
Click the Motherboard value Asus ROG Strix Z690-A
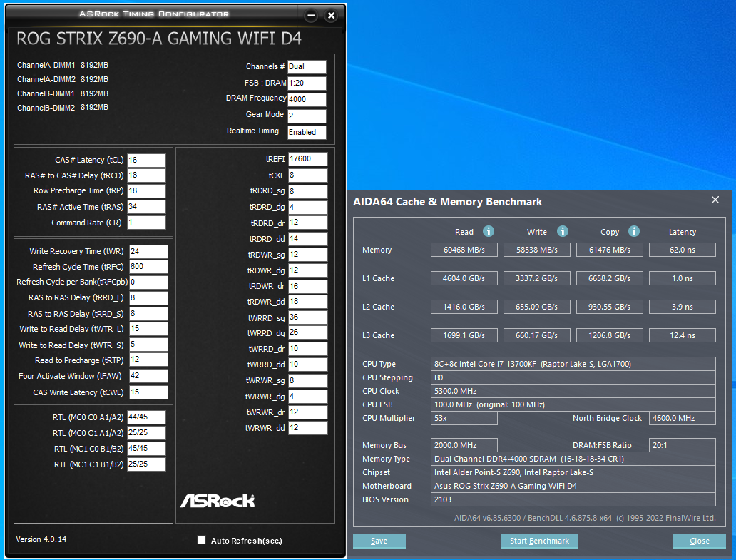pos(573,486)
